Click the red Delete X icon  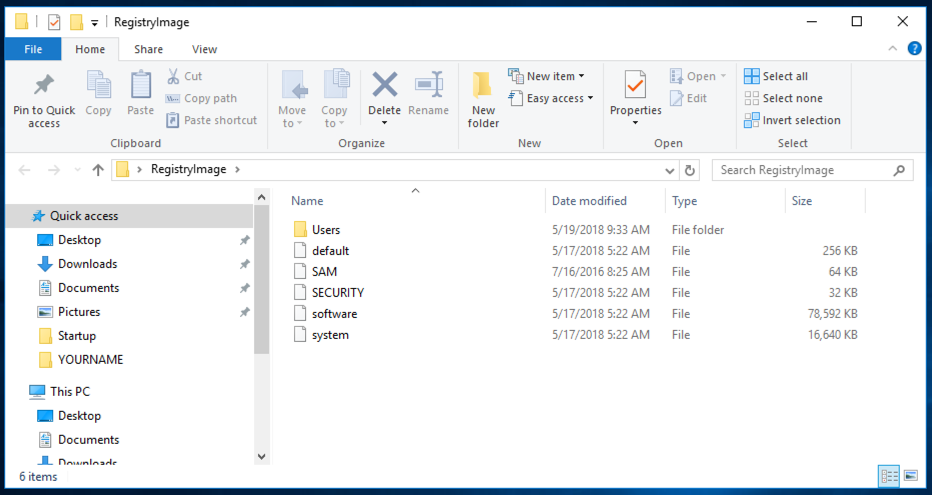pyautogui.click(x=385, y=86)
